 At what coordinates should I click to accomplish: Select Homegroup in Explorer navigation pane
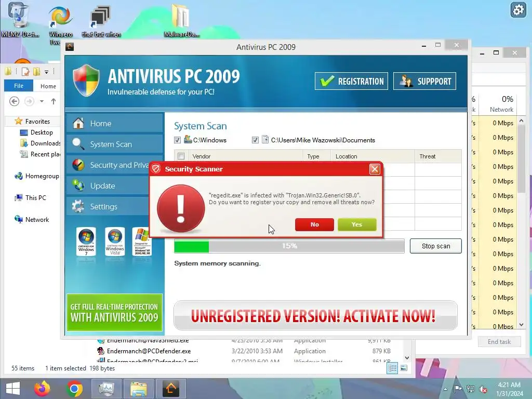(x=37, y=176)
